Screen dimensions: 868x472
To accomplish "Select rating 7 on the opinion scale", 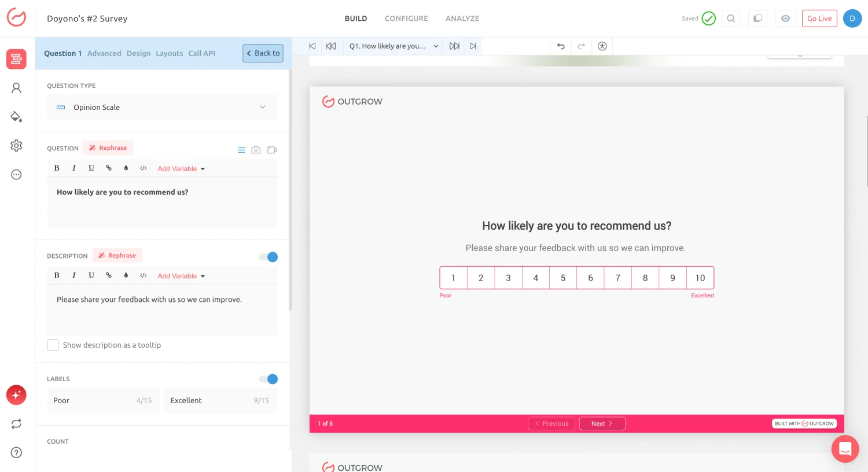I will (617, 278).
